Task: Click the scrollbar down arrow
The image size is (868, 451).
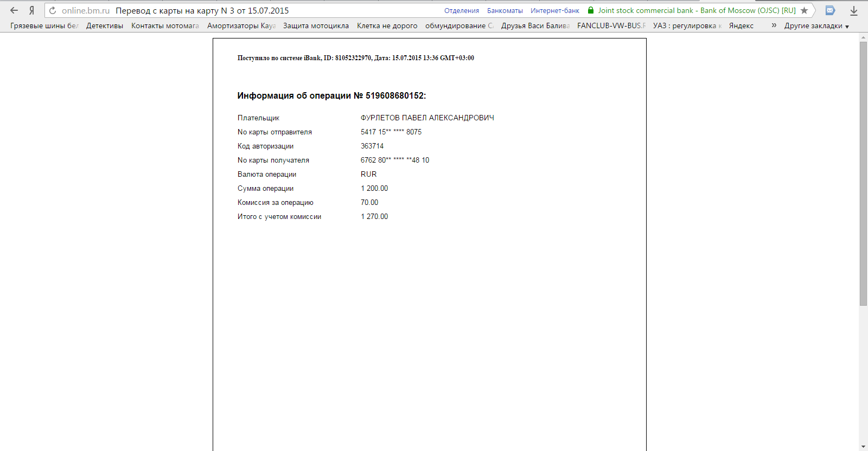Action: (863, 447)
